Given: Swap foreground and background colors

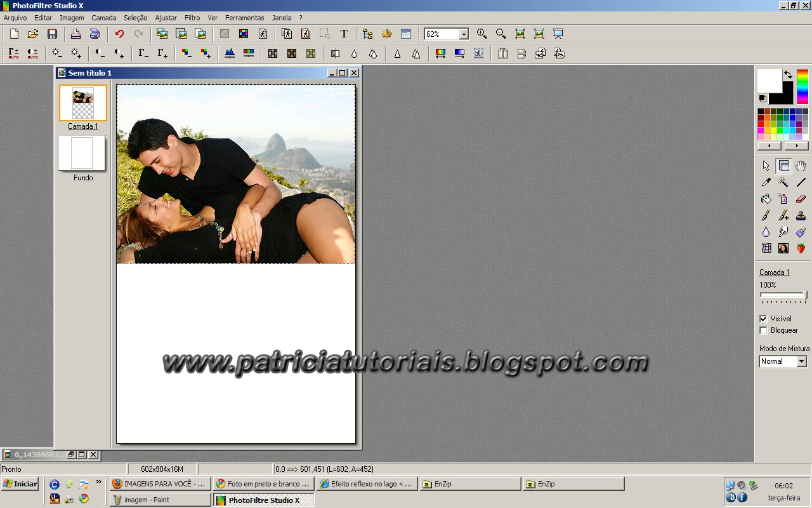Looking at the screenshot, I should 788,74.
